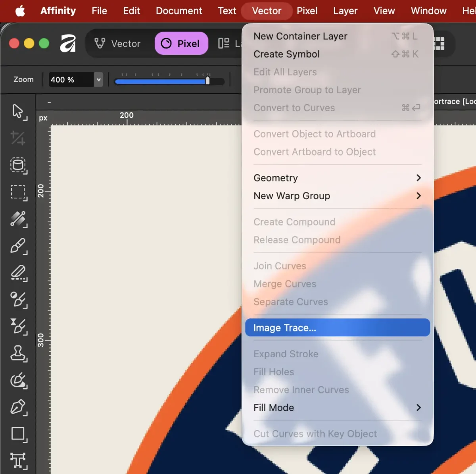Expand the New Warp Group submenu

pos(337,196)
